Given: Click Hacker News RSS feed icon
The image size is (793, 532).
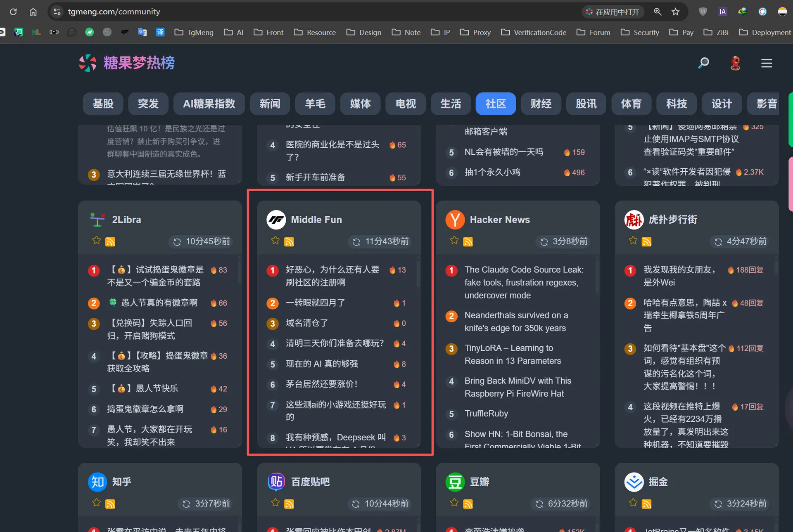Looking at the screenshot, I should (468, 242).
